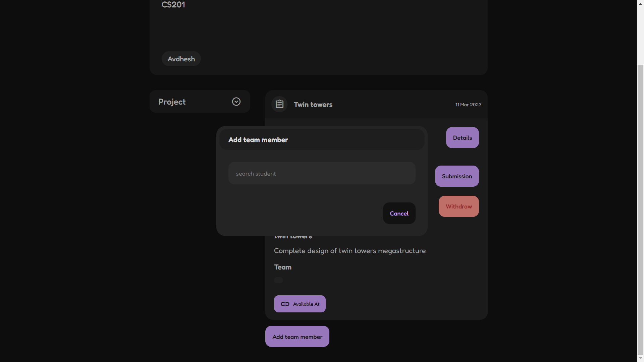Click the search student input field
The image size is (644, 362).
(322, 173)
